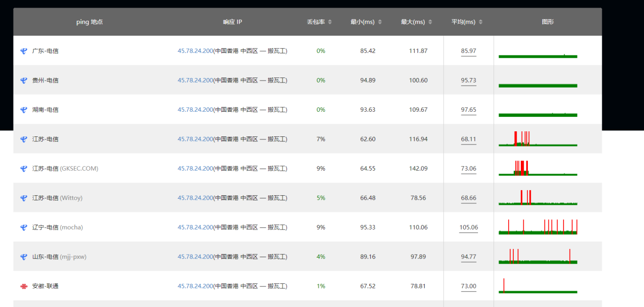Open IP link in 安徽-联通 row
This screenshot has height=307, width=644.
(195, 286)
